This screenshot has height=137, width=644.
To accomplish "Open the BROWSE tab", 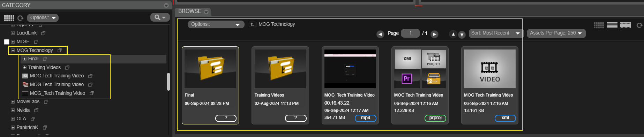I will pyautogui.click(x=193, y=12).
